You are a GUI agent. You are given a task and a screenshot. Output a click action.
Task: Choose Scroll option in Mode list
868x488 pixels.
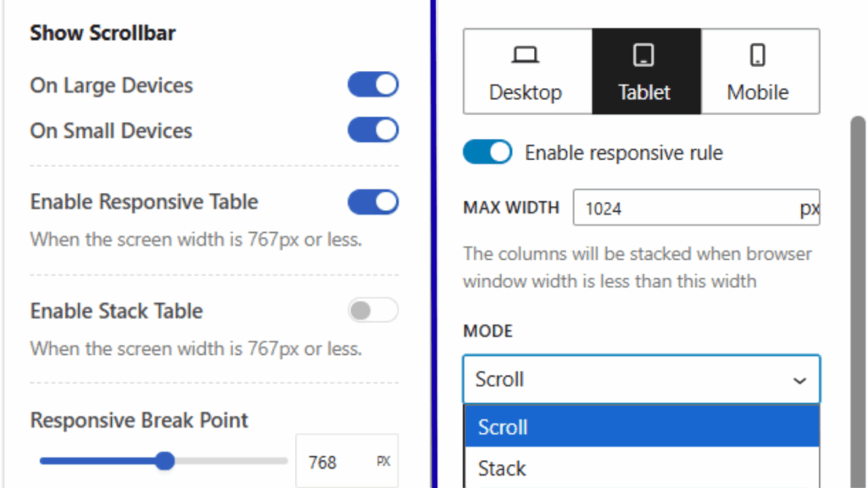tap(641, 427)
